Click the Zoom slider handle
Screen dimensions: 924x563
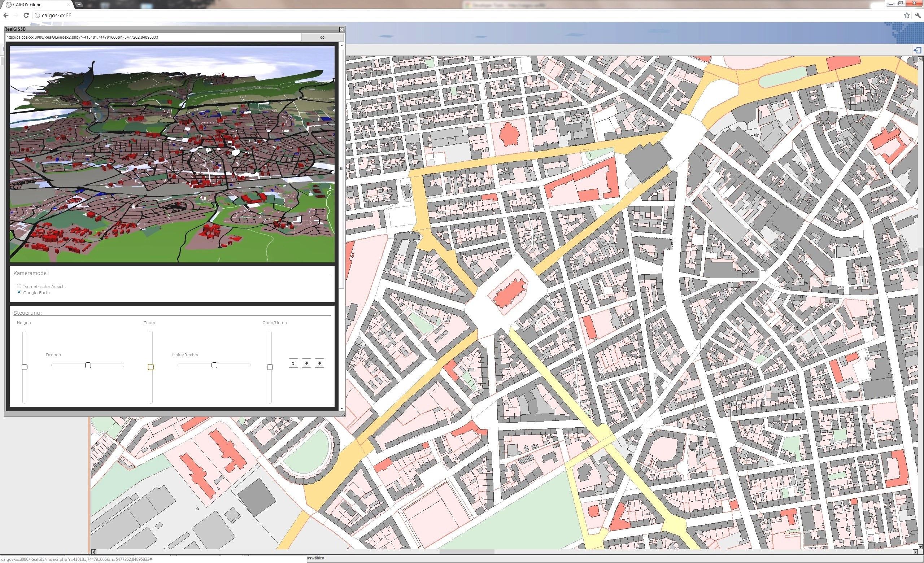pyautogui.click(x=151, y=367)
